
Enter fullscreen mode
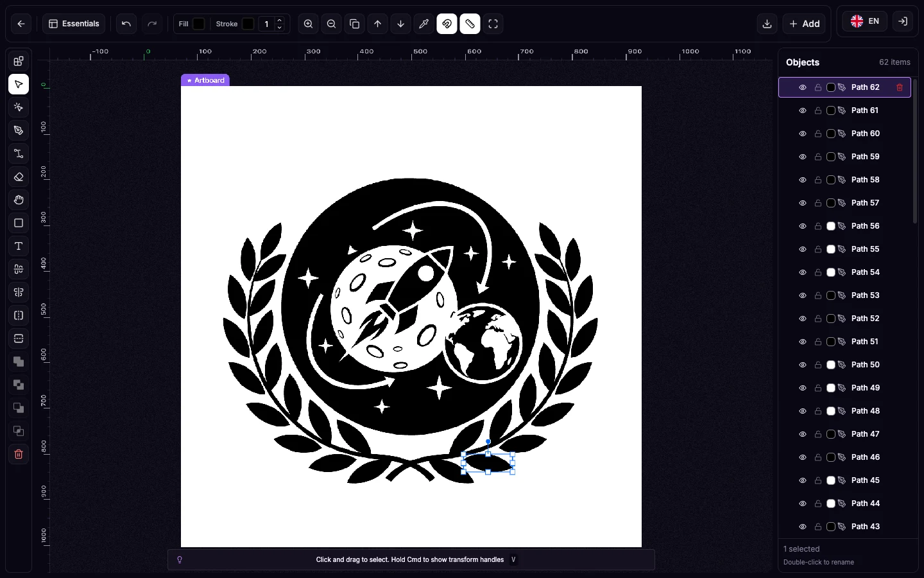pos(493,24)
